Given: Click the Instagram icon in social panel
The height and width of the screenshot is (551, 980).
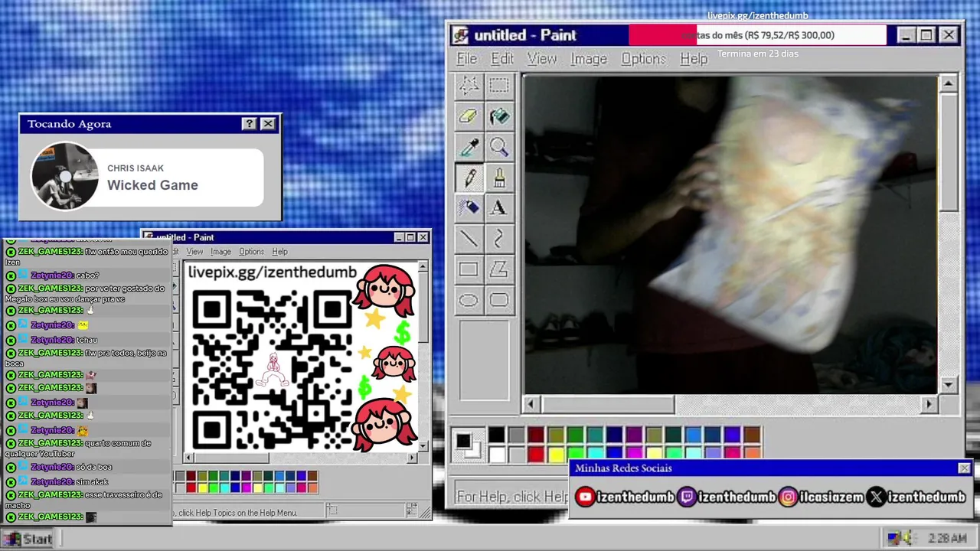Looking at the screenshot, I should (x=788, y=497).
